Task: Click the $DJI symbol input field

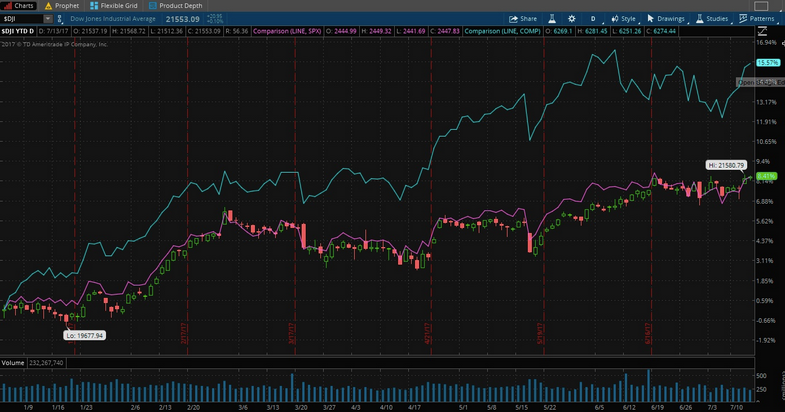Action: tap(22, 19)
